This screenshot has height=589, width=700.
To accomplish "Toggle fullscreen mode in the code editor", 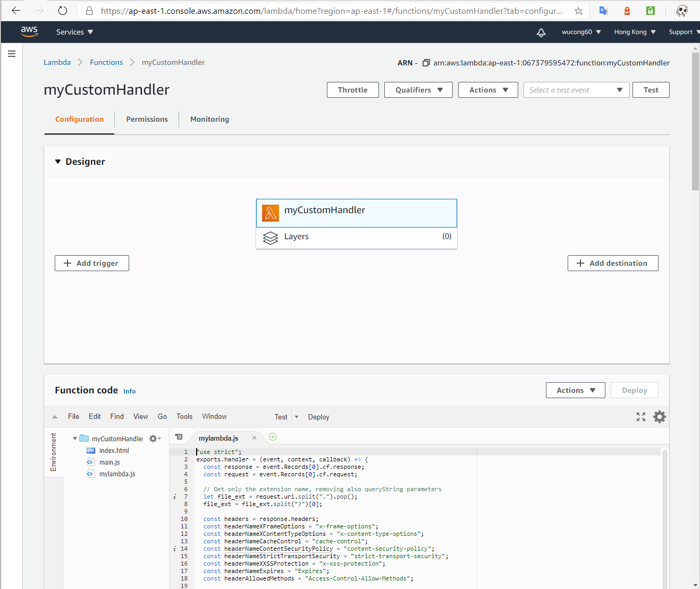I will tap(641, 417).
